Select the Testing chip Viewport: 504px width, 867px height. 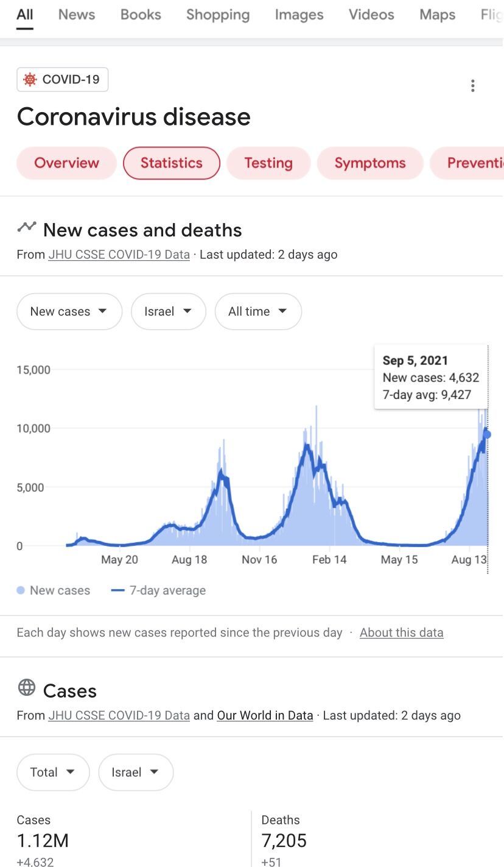click(x=268, y=163)
